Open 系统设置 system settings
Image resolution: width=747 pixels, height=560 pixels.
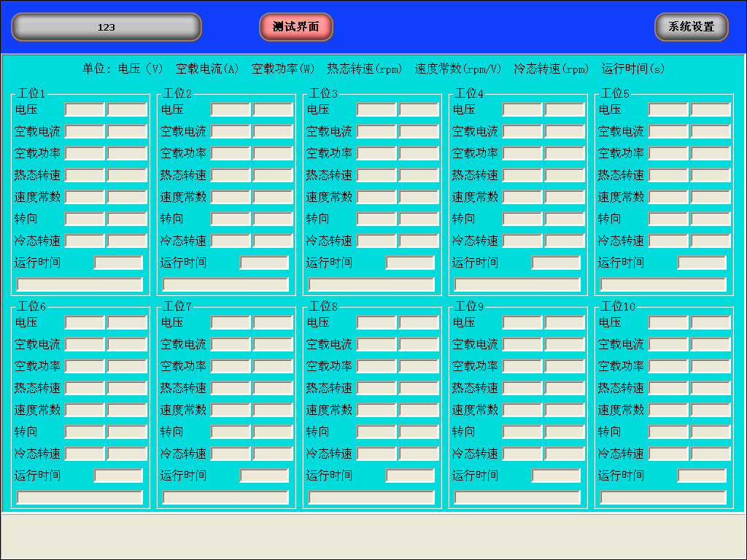click(x=692, y=27)
